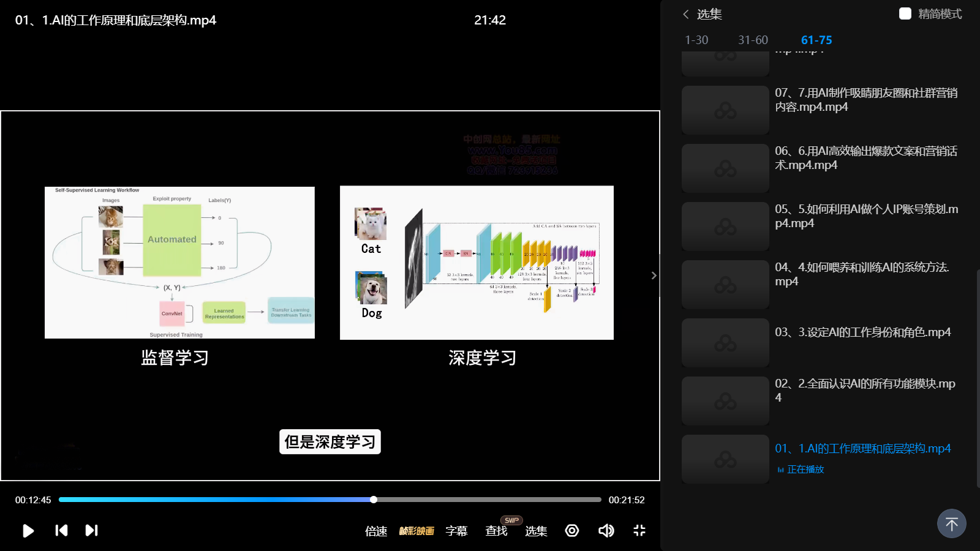Viewport: 980px width, 551px height.
Task: Switch to the 31-60 episode tab
Action: click(x=753, y=40)
